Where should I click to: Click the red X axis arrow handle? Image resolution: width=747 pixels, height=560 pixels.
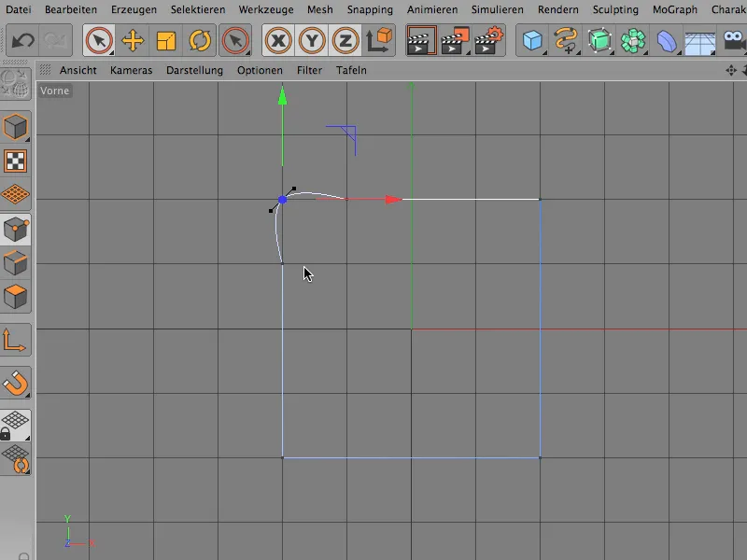tap(393, 199)
